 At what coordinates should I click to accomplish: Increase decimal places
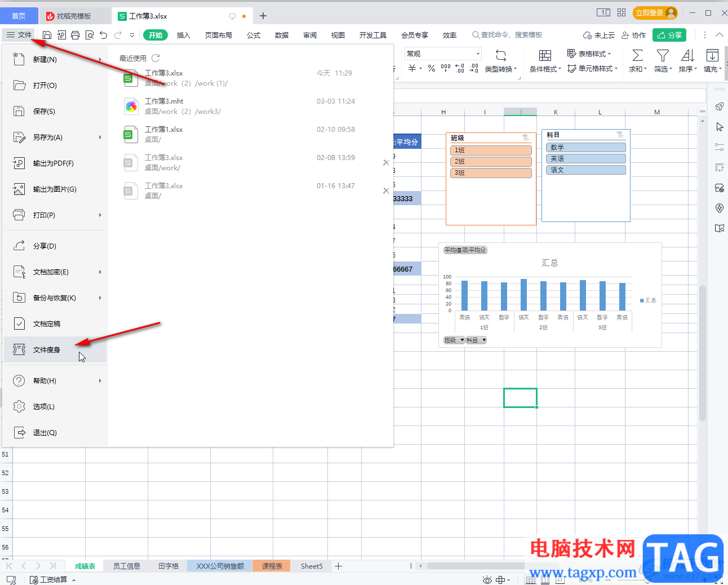[460, 68]
